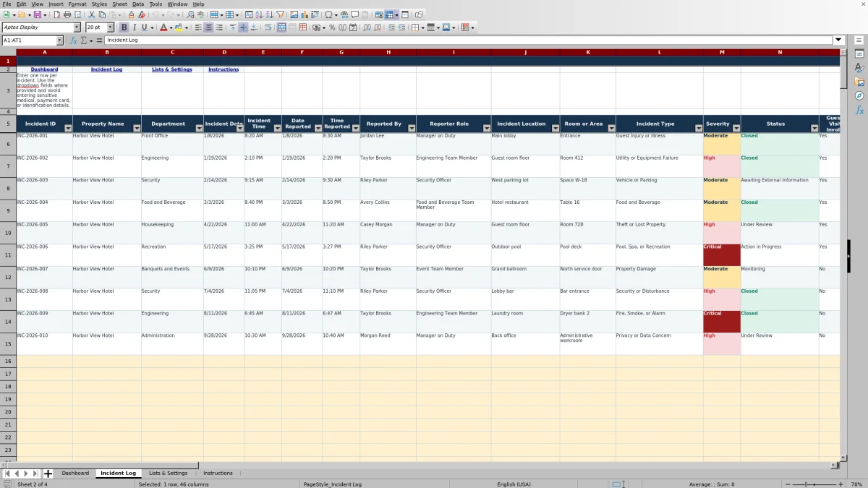The image size is (868, 488).
Task: Switch to the Lists & Settings sheet tab
Action: (x=168, y=474)
